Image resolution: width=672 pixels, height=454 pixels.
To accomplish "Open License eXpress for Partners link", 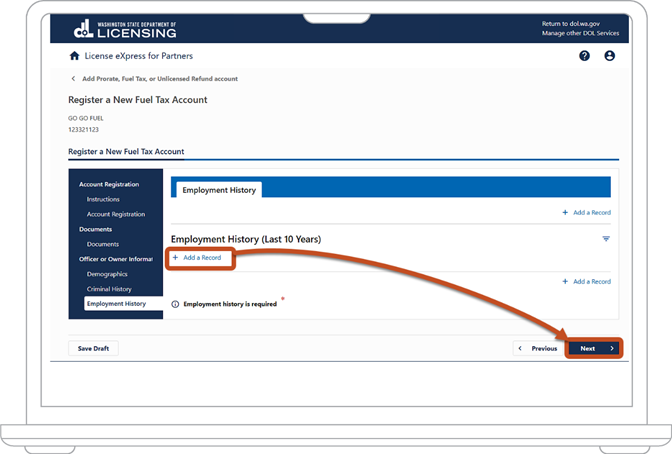I will (138, 56).
